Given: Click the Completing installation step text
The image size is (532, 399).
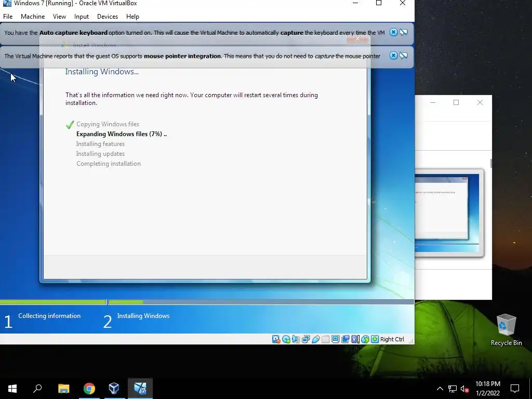Looking at the screenshot, I should [108, 164].
